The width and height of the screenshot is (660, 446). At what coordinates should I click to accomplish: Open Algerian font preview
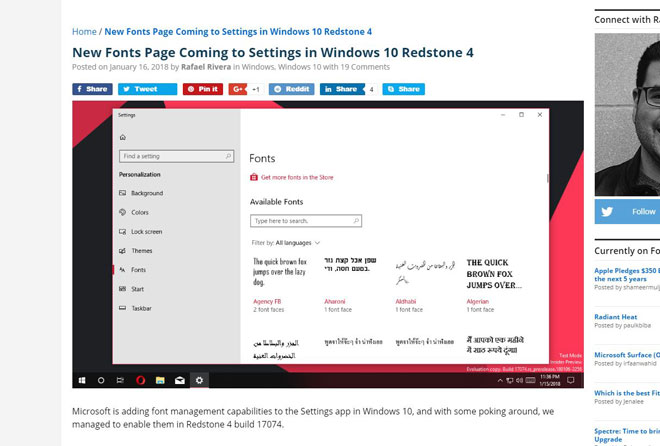[494, 274]
